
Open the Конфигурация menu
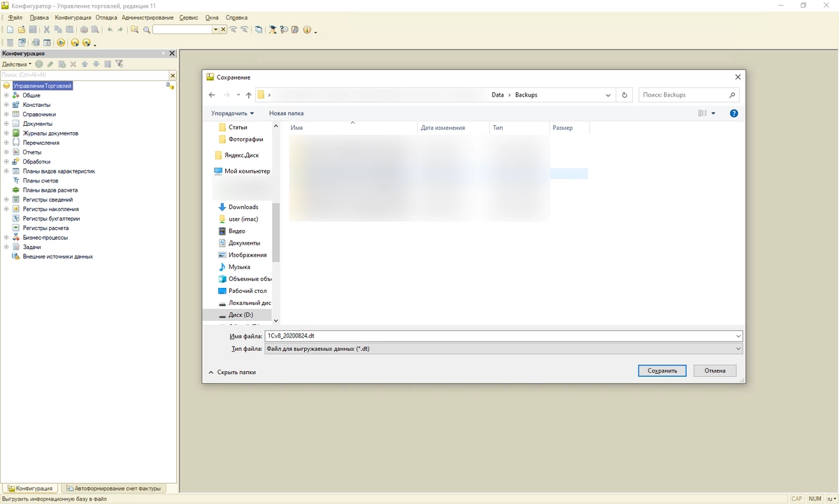coord(73,17)
